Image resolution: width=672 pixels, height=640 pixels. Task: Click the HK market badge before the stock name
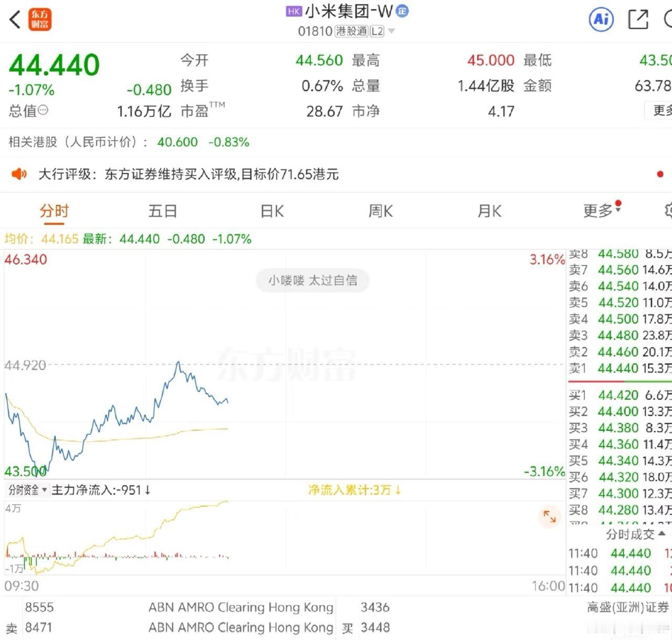coord(293,11)
